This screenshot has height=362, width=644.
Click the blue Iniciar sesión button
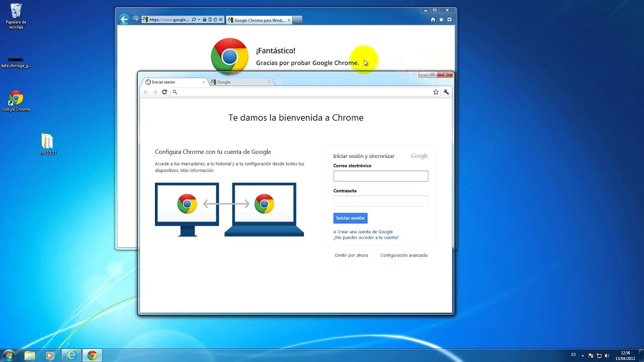(350, 218)
